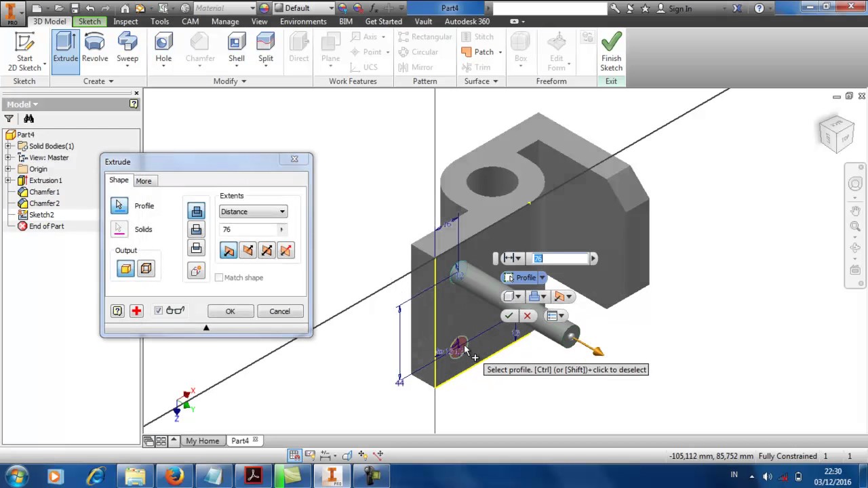Click the New Solid operation button
Screen dimensions: 868x488
point(196,271)
